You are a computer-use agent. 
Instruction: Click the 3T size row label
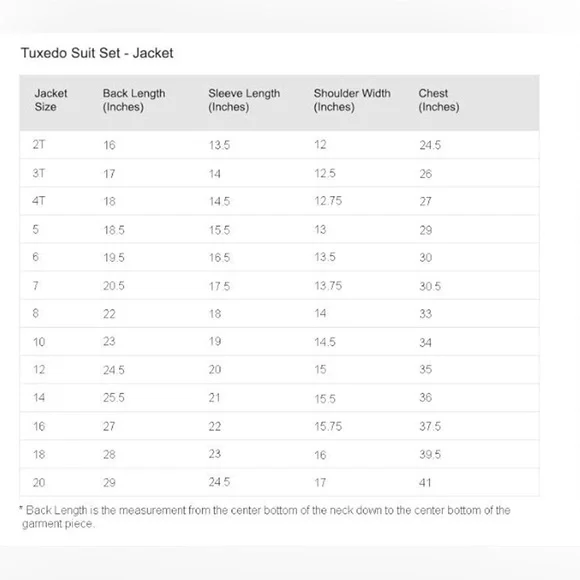tap(39, 173)
